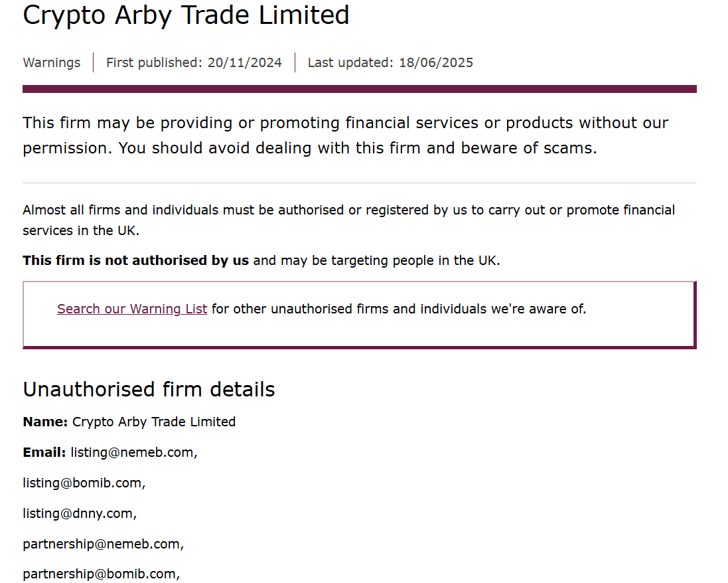
Task: Click the purple divider bar under the dates
Action: 360,89
